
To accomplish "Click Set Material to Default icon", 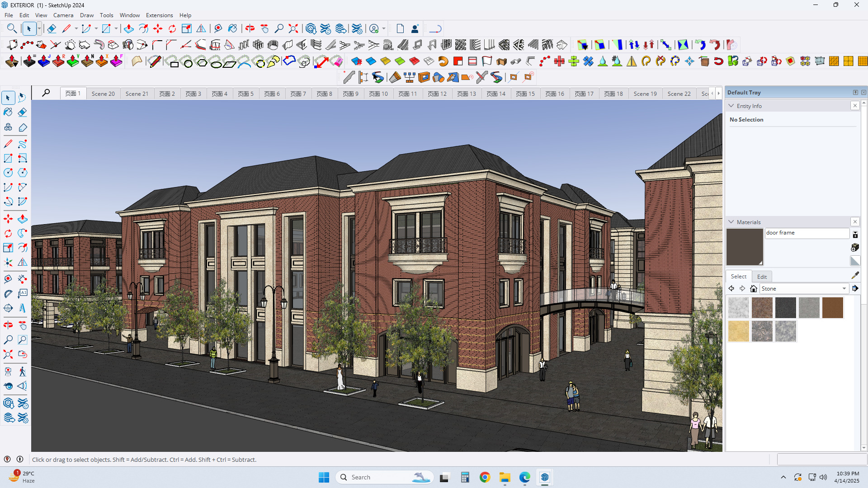I will [855, 261].
